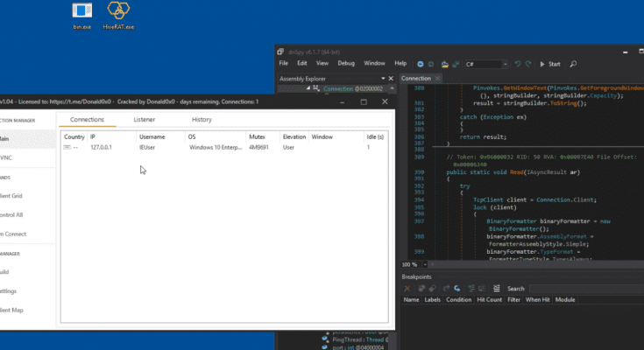The width and height of the screenshot is (644, 350).
Task: Open the Debug menu in dnSpy
Action: click(346, 64)
